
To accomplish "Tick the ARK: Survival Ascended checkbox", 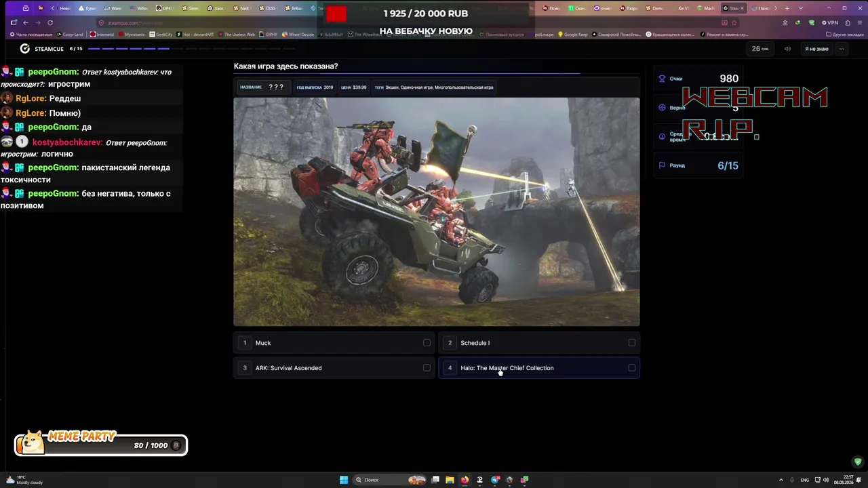I will [x=427, y=368].
